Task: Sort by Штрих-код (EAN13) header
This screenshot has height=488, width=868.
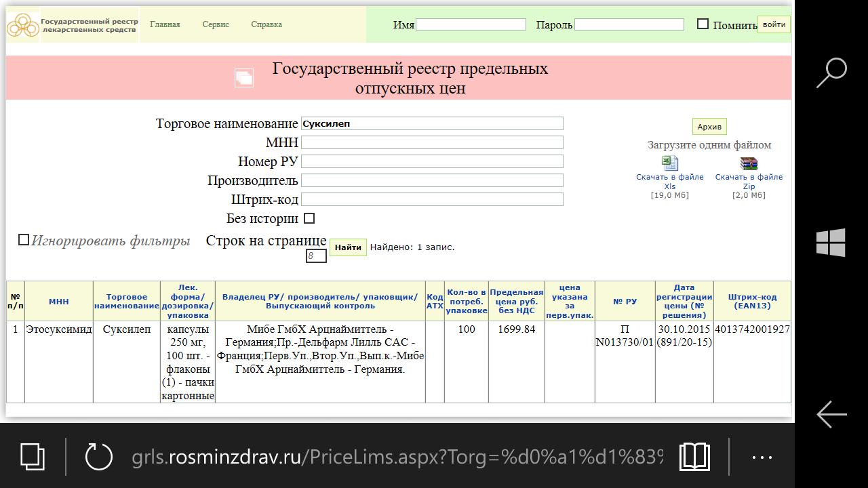Action: click(x=752, y=302)
